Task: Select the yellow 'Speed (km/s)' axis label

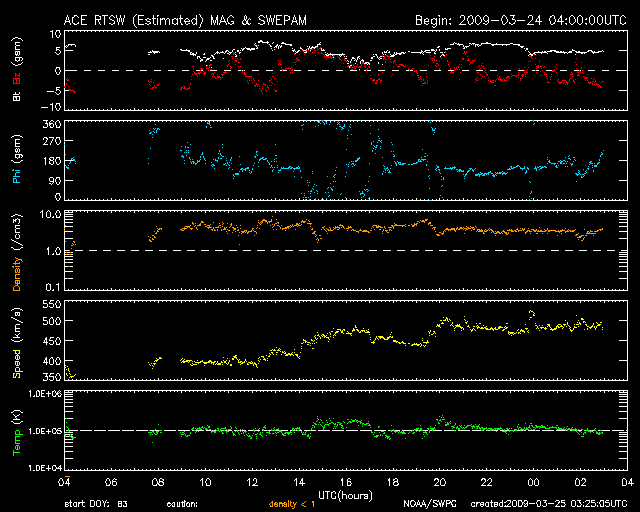Action: tap(17, 343)
